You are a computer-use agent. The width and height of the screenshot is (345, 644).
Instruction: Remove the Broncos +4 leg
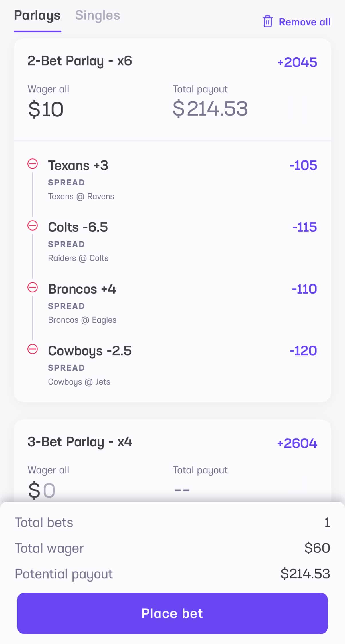pos(33,288)
